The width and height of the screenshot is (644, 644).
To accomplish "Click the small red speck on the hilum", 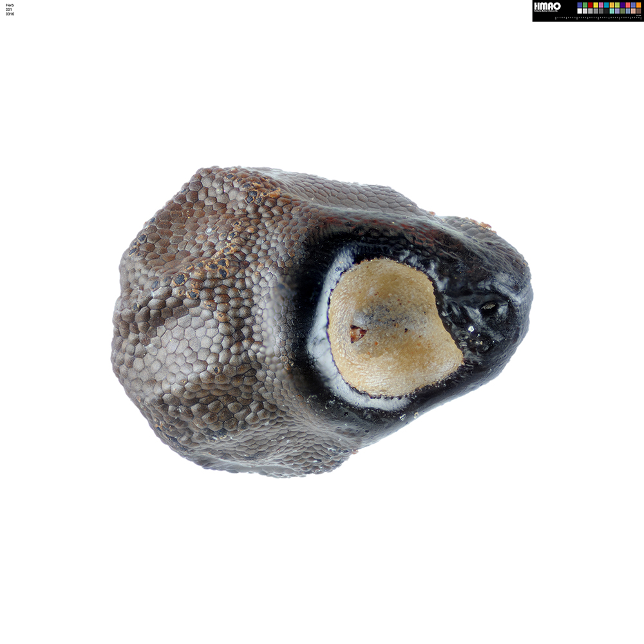I will coord(357,333).
